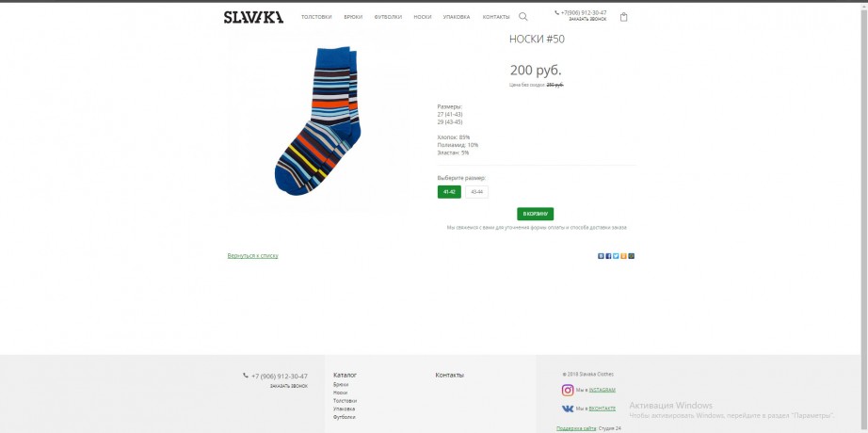The height and width of the screenshot is (433, 868).
Task: Click the VK logo in footer
Action: point(568,409)
